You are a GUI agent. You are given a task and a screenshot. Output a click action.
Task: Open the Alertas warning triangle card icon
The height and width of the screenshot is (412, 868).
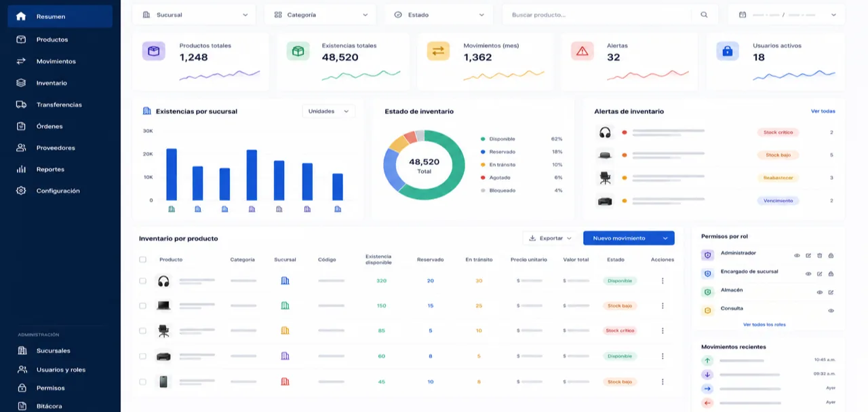(x=582, y=51)
